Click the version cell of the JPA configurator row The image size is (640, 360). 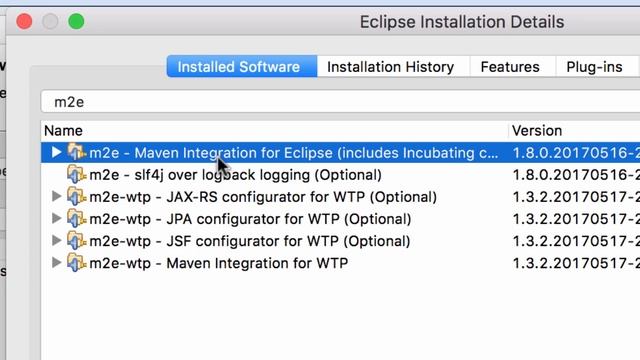[x=576, y=219]
